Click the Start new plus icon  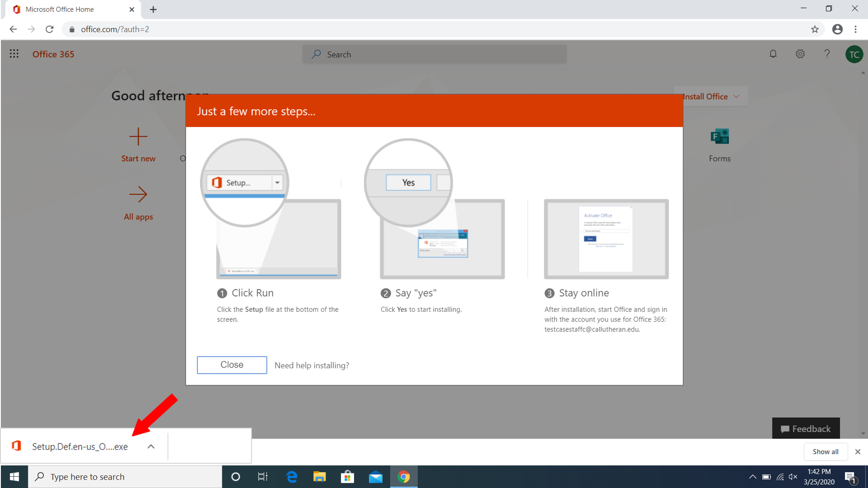[138, 137]
